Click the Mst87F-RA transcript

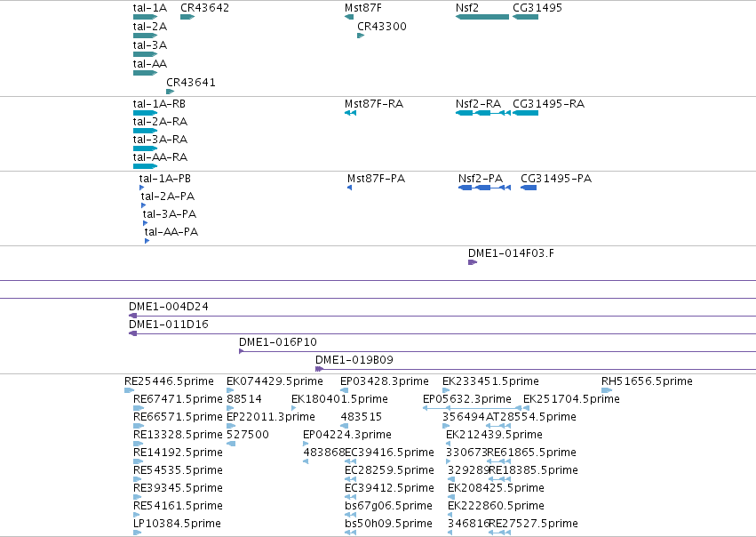[x=351, y=113]
